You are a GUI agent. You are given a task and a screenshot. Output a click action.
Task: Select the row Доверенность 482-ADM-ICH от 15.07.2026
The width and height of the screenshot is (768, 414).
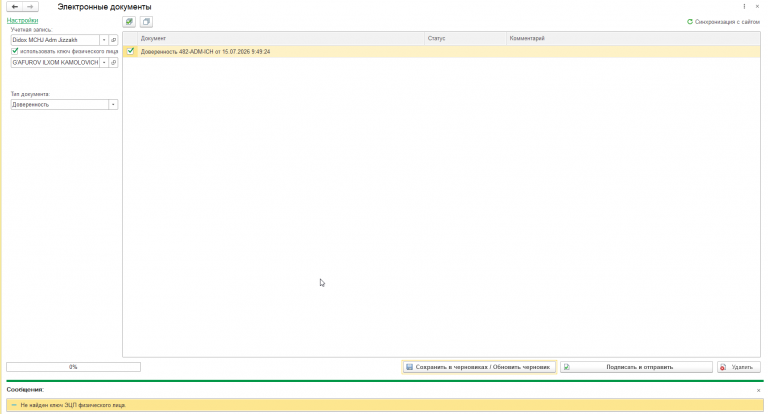[441, 51]
